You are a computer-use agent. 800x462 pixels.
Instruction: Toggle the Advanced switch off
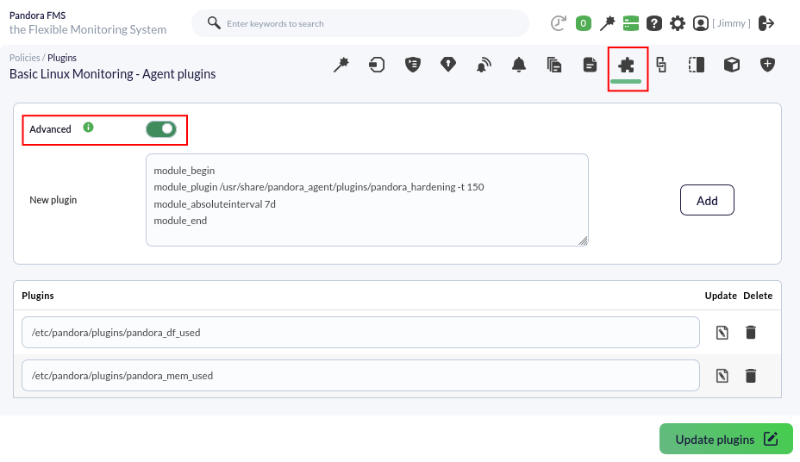[161, 130]
